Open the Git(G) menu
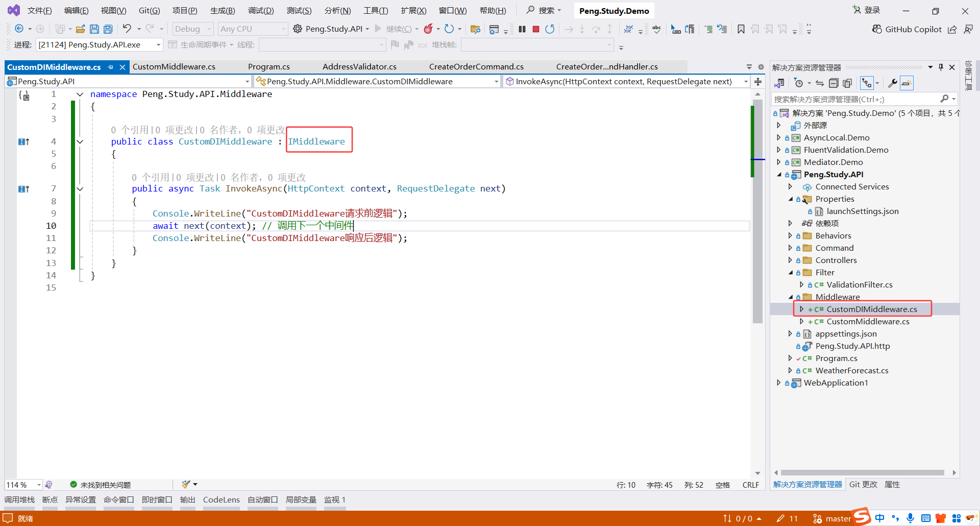Image resolution: width=980 pixels, height=526 pixels. (x=149, y=11)
